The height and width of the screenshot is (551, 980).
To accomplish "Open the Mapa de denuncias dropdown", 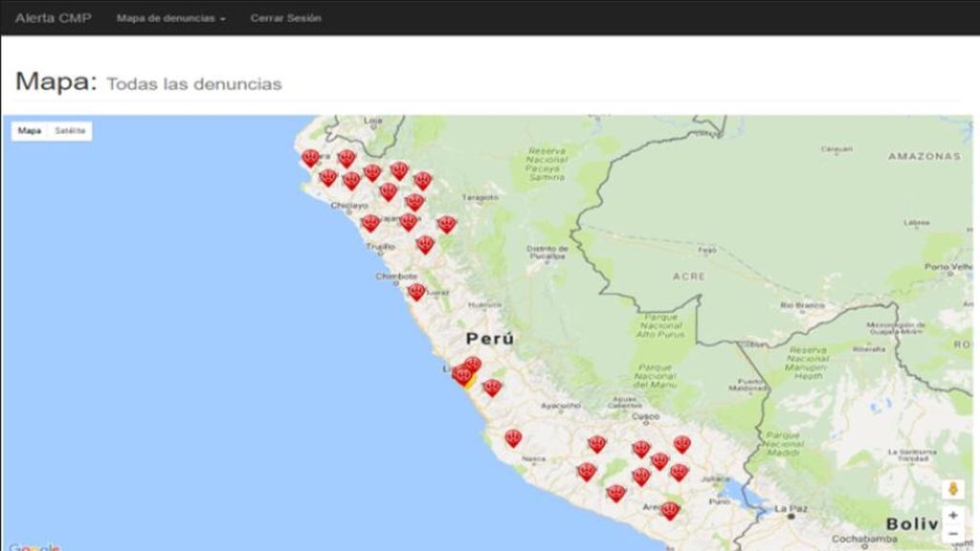I will (x=170, y=18).
